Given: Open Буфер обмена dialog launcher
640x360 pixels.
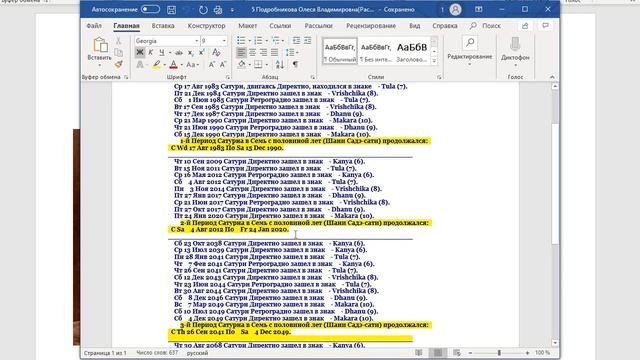Looking at the screenshot, I should click(126, 77).
